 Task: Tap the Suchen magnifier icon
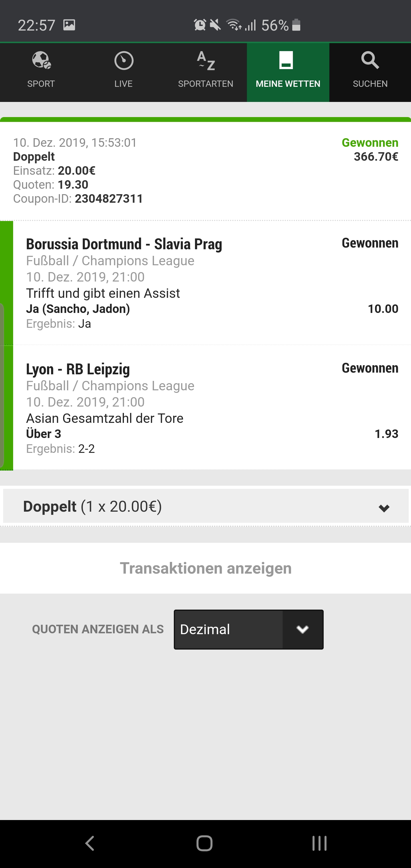pyautogui.click(x=370, y=61)
